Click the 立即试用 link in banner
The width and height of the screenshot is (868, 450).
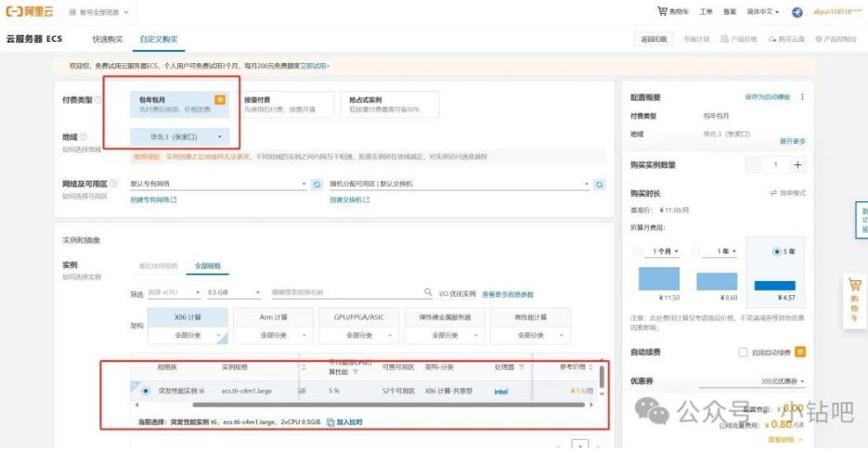point(315,66)
